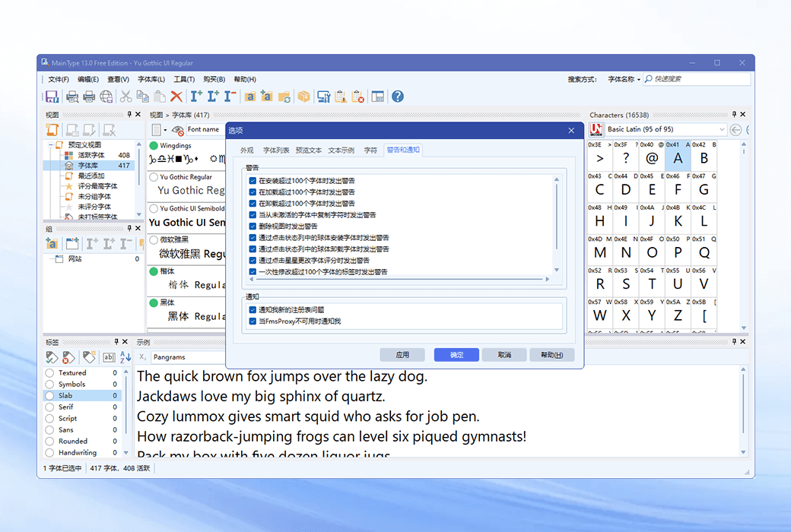Click the monitor with wrench tools icon
This screenshot has width=791, height=532.
[x=323, y=97]
